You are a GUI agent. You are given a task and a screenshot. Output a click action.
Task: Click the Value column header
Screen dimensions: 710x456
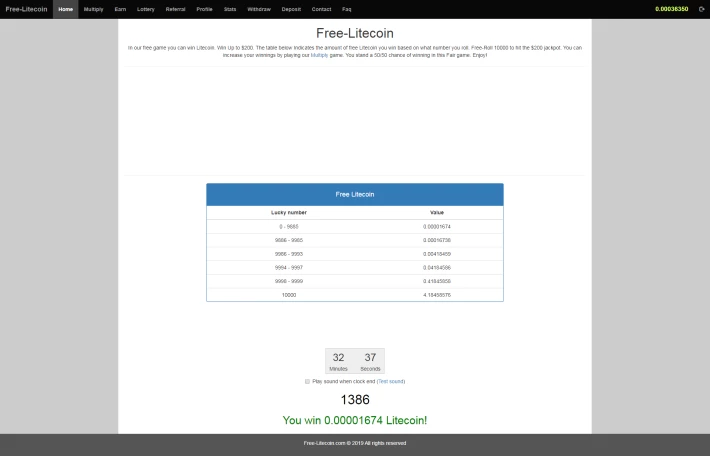coord(437,212)
